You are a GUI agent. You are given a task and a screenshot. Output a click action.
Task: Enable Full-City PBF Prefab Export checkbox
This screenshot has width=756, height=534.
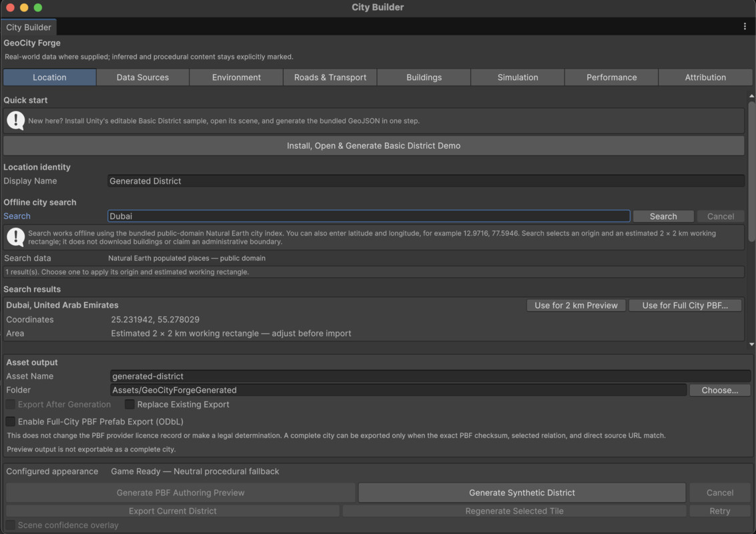click(x=10, y=421)
